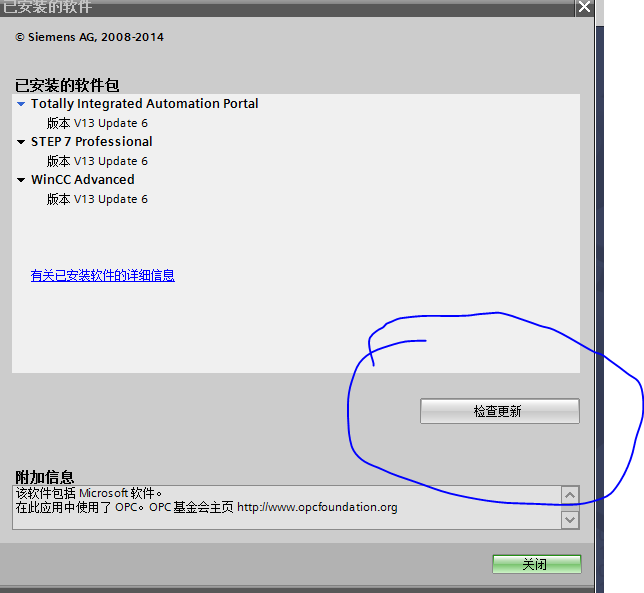Click the 检查更新 button
The image size is (644, 593).
500,411
